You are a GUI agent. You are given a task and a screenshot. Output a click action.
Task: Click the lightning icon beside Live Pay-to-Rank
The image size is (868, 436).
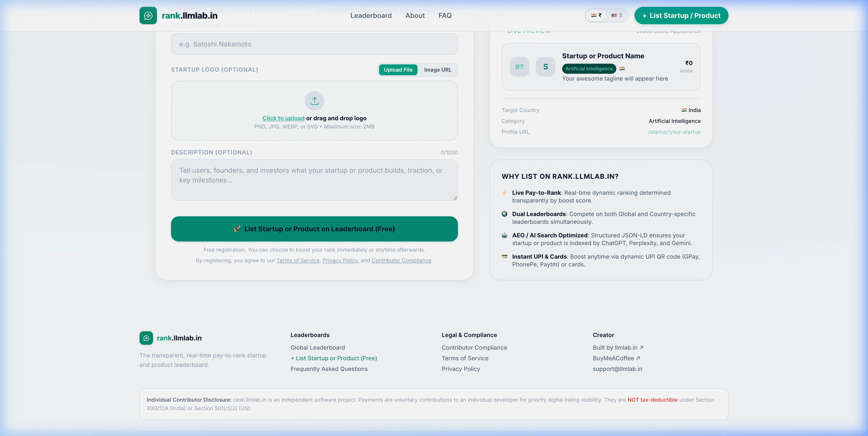tap(504, 193)
